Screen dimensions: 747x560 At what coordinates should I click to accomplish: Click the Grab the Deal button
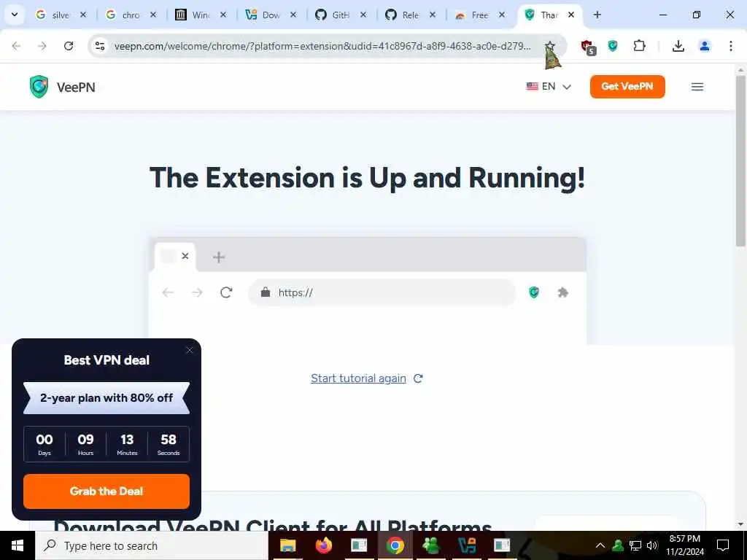coord(107,491)
